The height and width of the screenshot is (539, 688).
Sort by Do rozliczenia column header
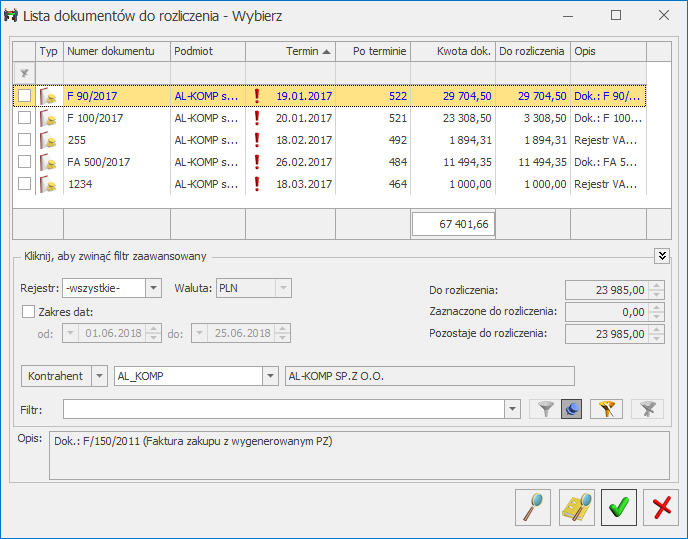(x=533, y=51)
